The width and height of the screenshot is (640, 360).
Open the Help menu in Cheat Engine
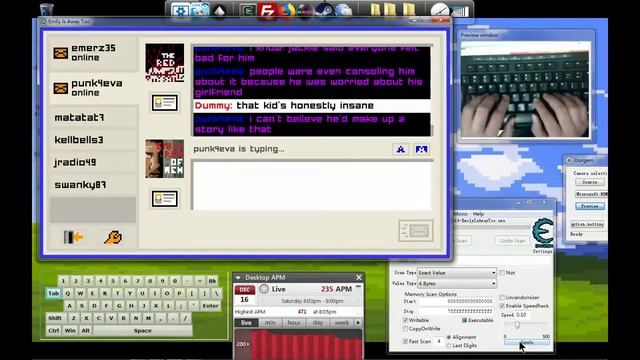click(478, 214)
